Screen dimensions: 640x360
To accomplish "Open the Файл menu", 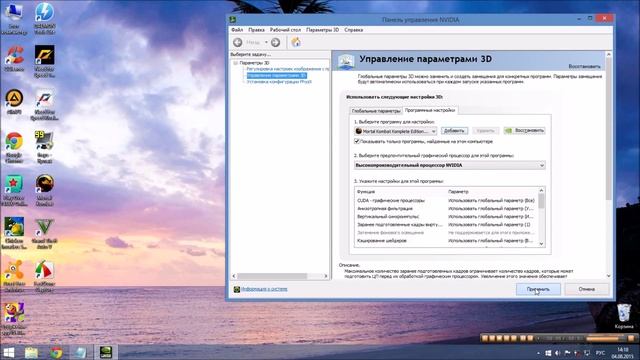I will coord(237,30).
